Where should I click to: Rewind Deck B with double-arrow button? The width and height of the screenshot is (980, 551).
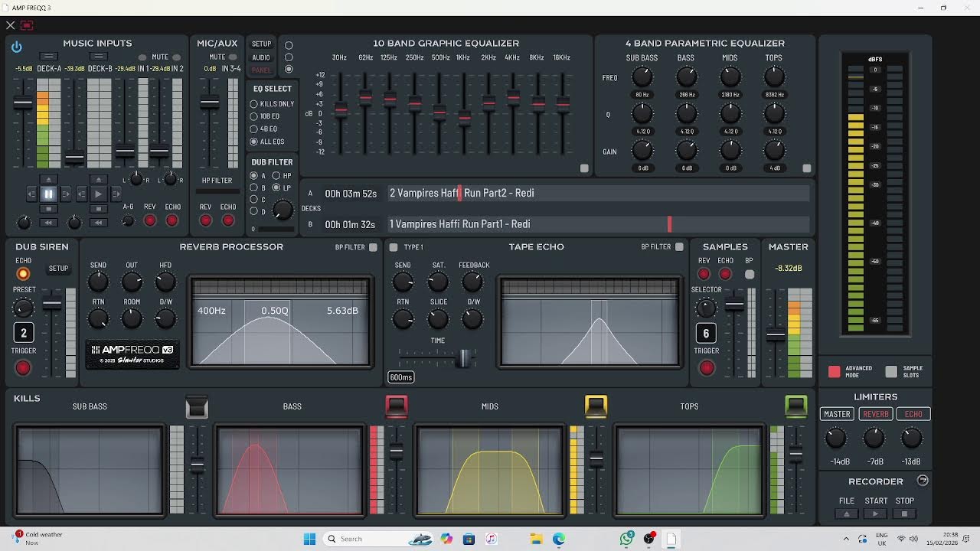(x=99, y=223)
